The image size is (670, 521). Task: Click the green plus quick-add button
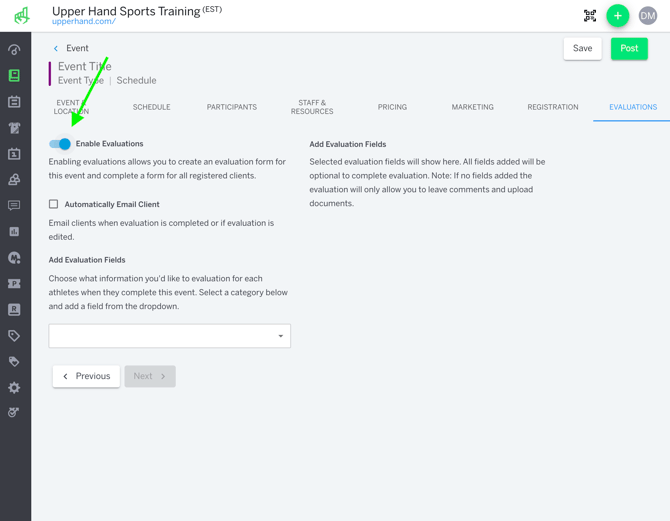pyautogui.click(x=618, y=16)
